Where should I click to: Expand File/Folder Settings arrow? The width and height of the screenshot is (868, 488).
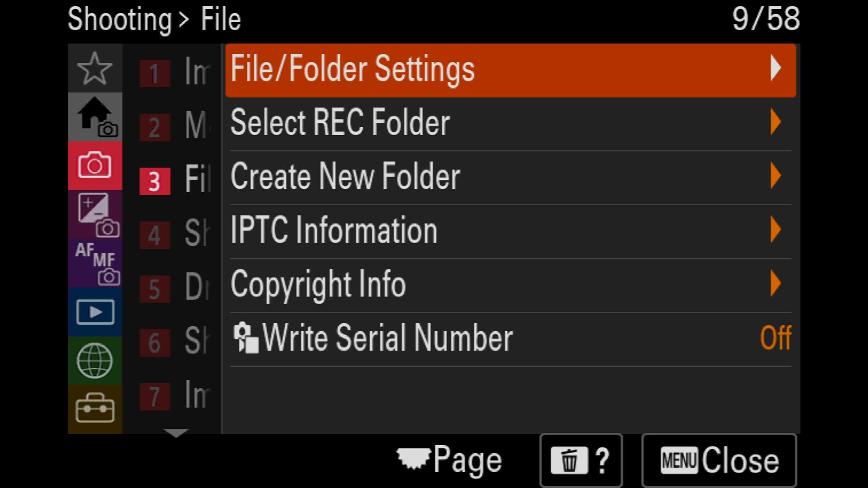pos(776,68)
